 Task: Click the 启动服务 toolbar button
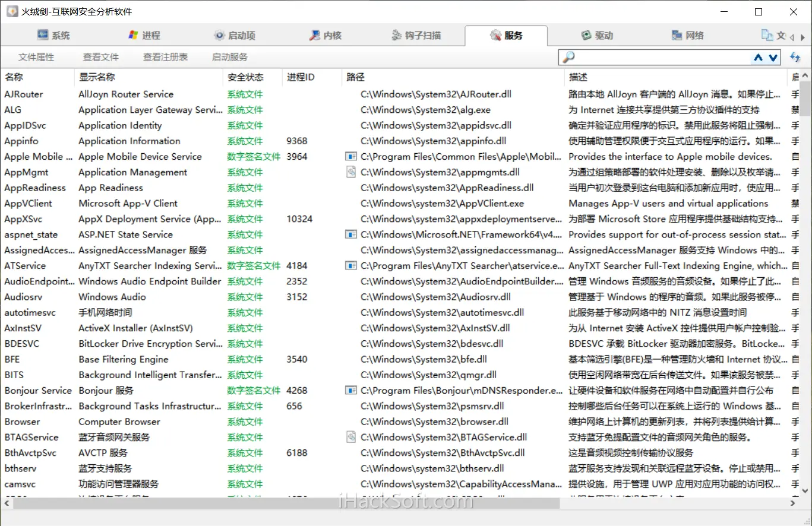tap(230, 58)
